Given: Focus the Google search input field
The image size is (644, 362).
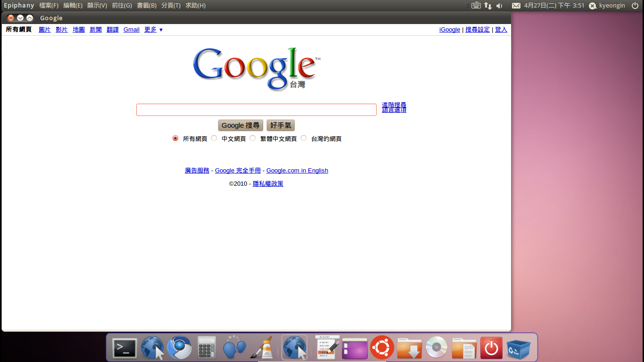Looking at the screenshot, I should [x=256, y=110].
